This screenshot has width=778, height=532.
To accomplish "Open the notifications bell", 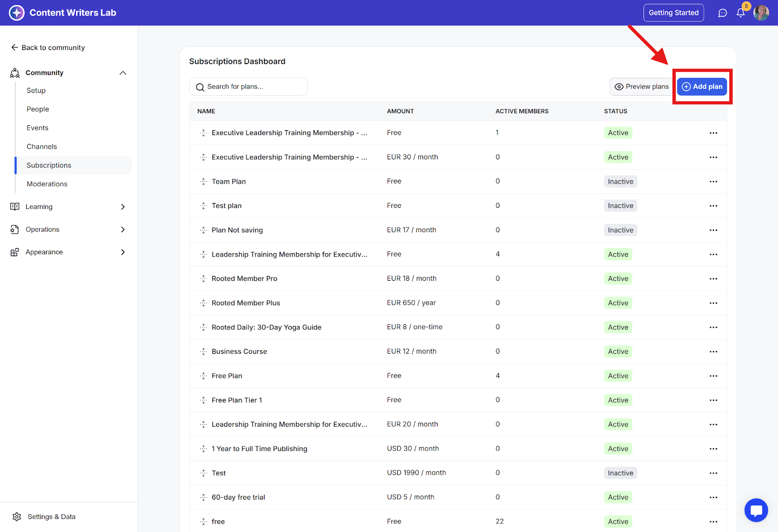I will point(741,13).
